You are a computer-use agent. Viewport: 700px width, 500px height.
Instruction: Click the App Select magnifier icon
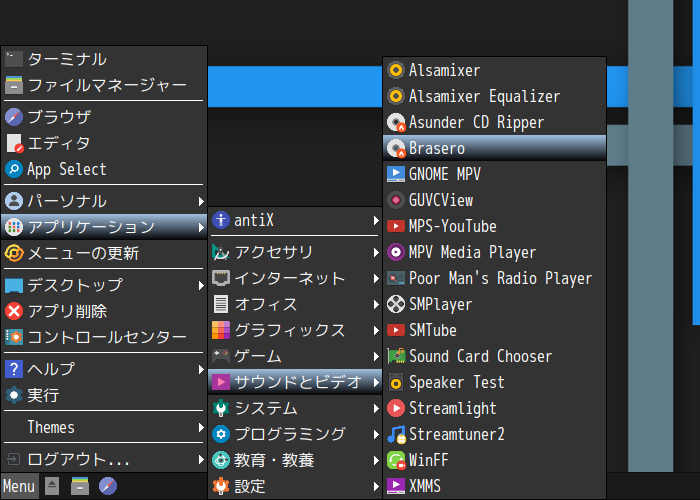14,169
